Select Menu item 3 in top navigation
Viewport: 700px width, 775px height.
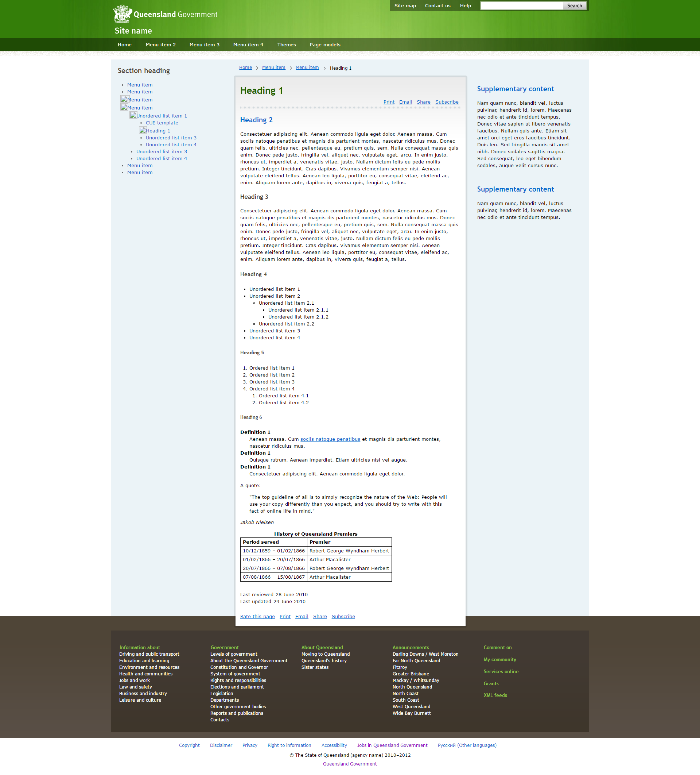[x=204, y=45]
